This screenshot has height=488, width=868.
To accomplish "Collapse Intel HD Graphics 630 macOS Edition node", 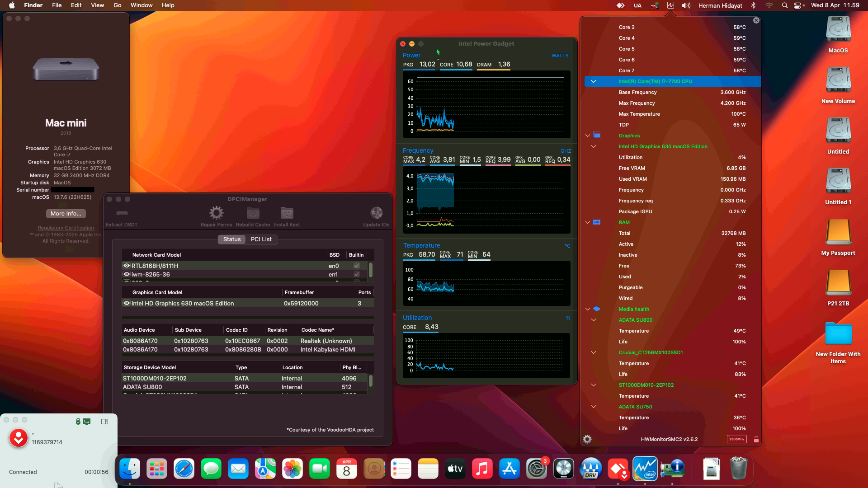I will coord(594,146).
